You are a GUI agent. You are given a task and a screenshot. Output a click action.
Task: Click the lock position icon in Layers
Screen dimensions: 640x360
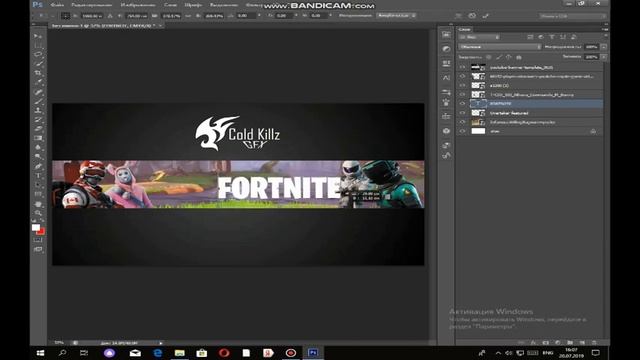pos(509,57)
